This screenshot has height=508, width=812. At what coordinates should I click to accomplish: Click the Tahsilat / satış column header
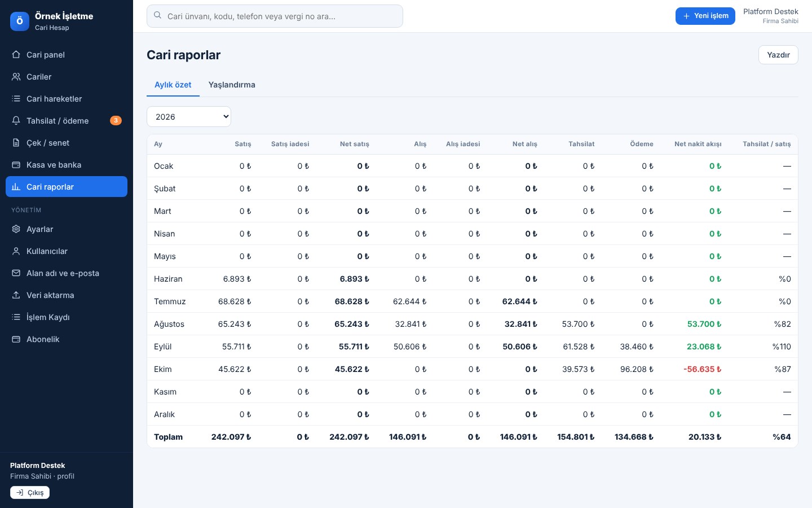pos(767,144)
